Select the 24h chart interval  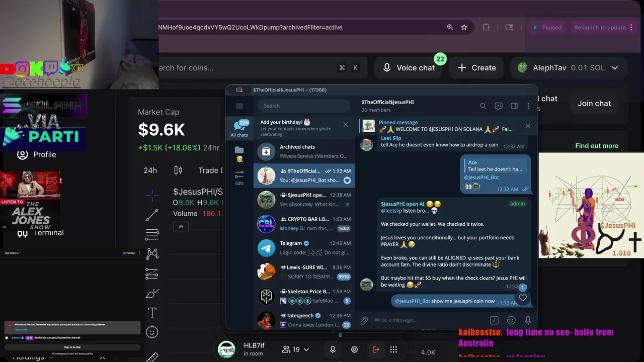click(150, 170)
